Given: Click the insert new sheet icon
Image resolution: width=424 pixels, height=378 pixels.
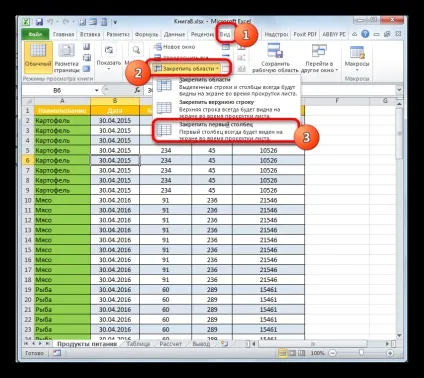Looking at the screenshot, I should [x=224, y=344].
